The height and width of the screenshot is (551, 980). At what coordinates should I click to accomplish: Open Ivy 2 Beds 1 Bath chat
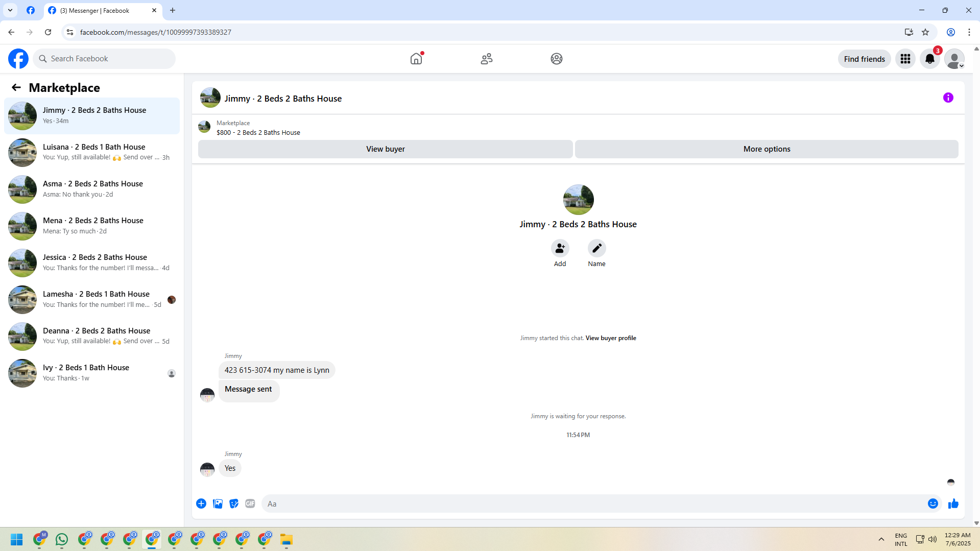tap(92, 373)
